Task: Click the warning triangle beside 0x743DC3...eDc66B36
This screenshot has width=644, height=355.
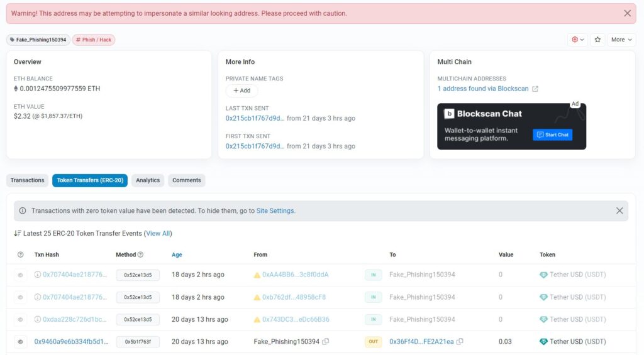Action: [257, 320]
